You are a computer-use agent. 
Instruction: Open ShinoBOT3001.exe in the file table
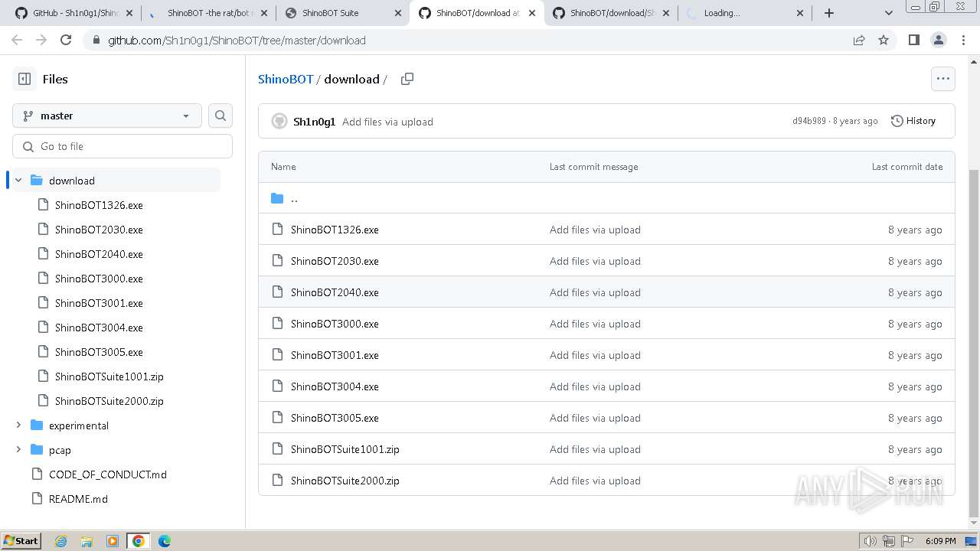(335, 355)
